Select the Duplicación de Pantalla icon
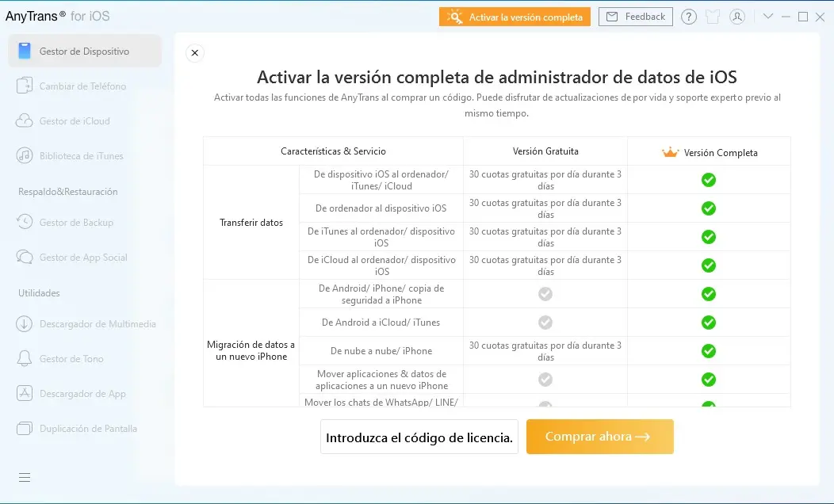The width and height of the screenshot is (834, 504). pos(25,429)
